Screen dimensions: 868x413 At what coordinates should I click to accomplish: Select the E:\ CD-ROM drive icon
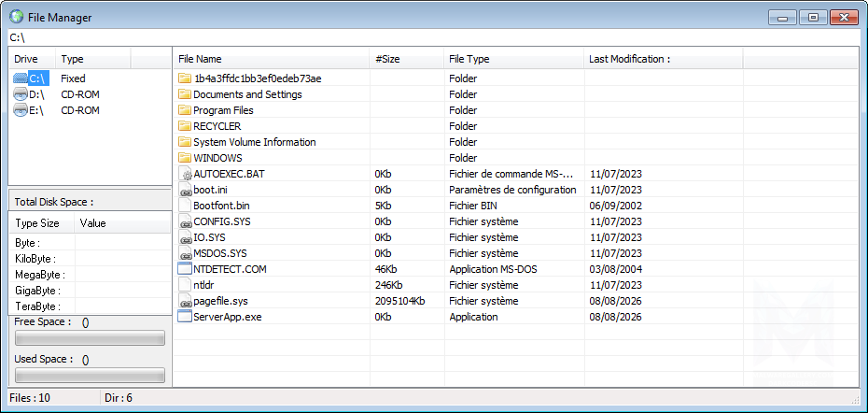[20, 110]
